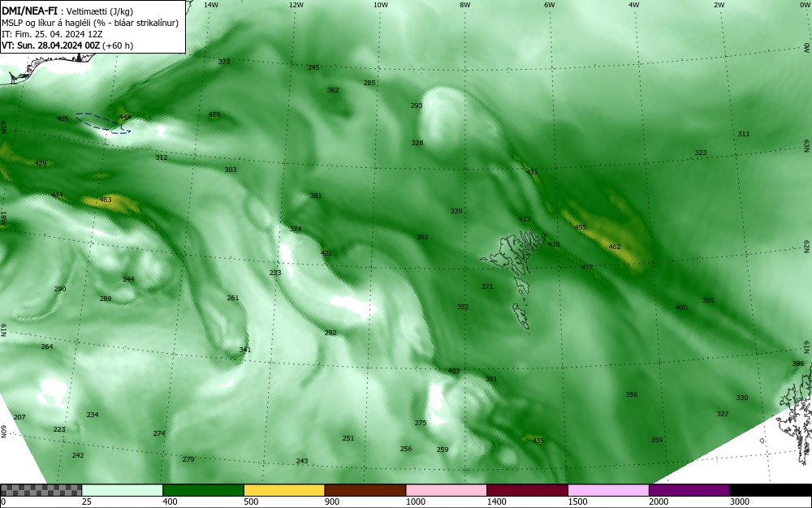Viewport: 812px width, 508px height.
Task: Select the 18W label on the left edge
Action: [x=3, y=217]
